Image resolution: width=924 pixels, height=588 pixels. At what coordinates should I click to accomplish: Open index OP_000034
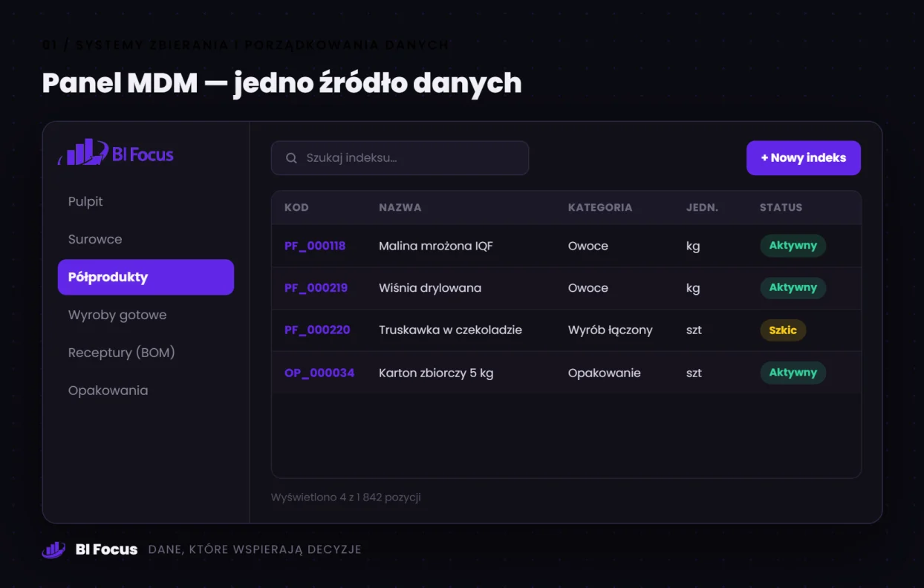pyautogui.click(x=319, y=373)
